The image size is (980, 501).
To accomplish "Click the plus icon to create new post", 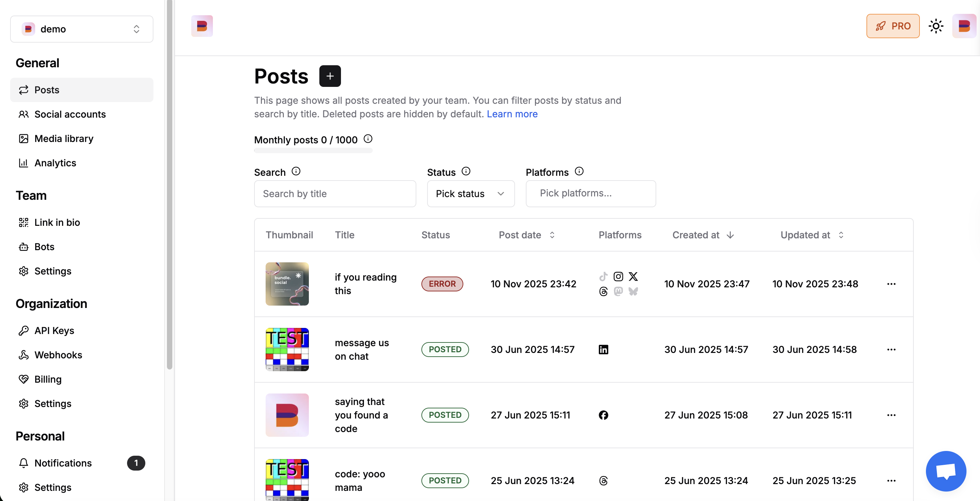I will [329, 76].
